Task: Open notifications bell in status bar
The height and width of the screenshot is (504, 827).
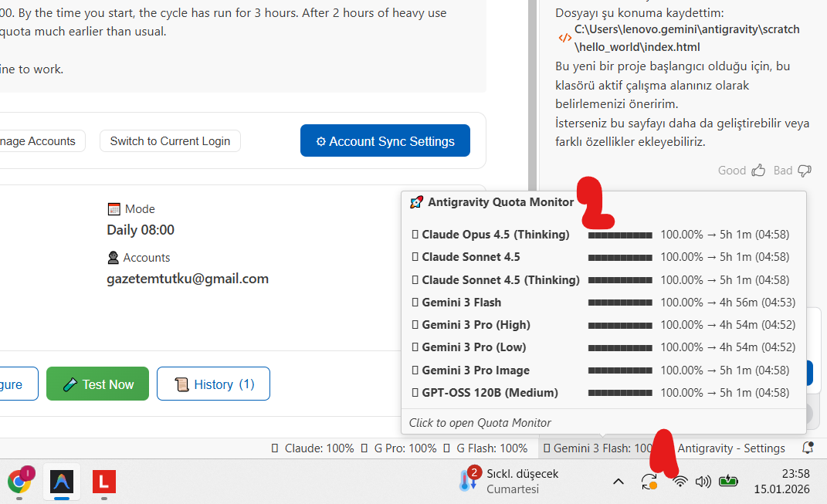Action: pyautogui.click(x=808, y=448)
